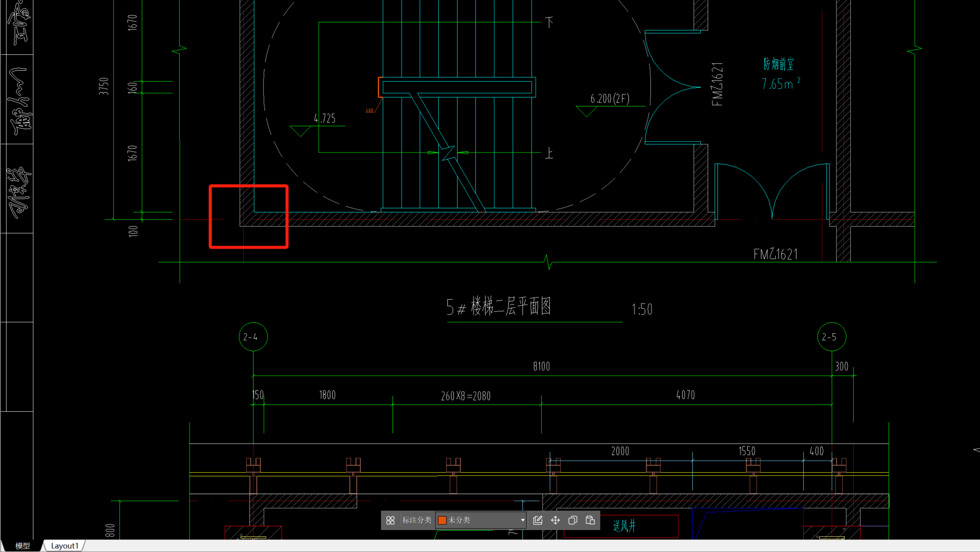The height and width of the screenshot is (552, 980).
Task: Click the drawing title 5#楼梯二层平面图
Action: point(499,306)
